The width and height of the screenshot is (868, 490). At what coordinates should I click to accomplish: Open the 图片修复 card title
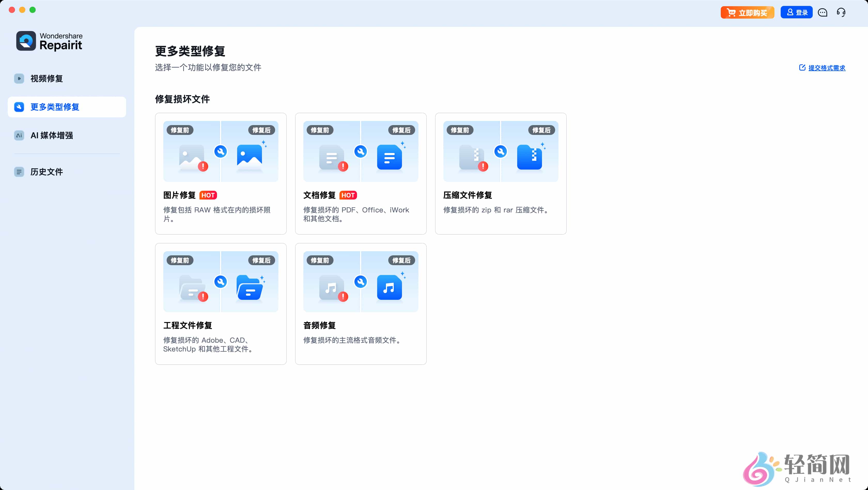click(179, 195)
